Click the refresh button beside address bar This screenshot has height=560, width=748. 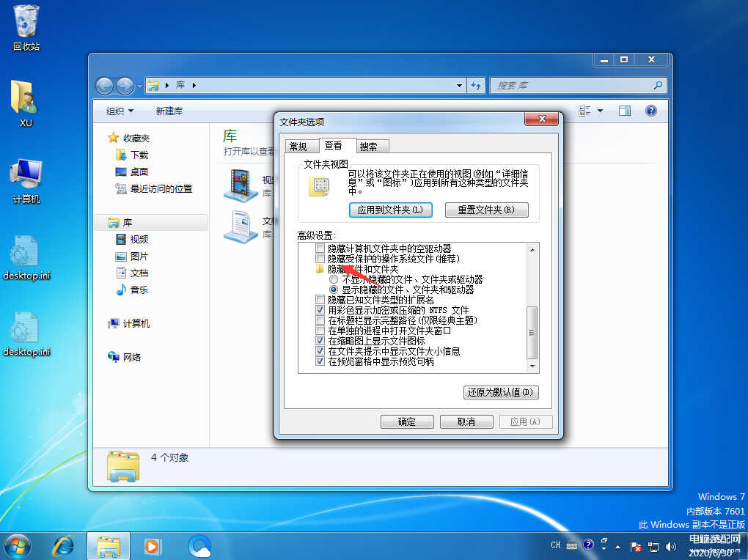point(476,85)
